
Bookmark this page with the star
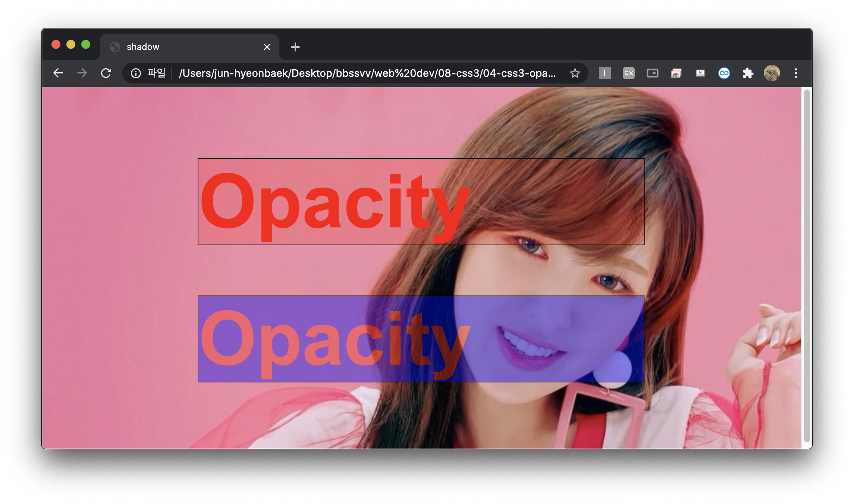point(575,73)
